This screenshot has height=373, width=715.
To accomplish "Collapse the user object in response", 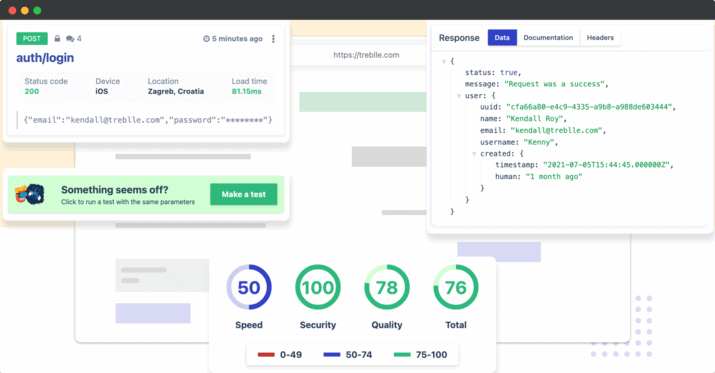I will tap(459, 96).
